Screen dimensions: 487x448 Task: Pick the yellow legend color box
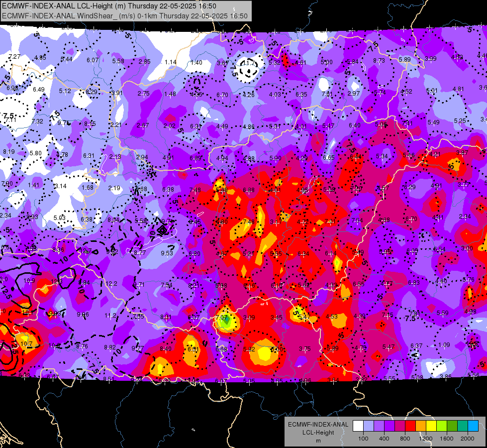tap(431, 426)
